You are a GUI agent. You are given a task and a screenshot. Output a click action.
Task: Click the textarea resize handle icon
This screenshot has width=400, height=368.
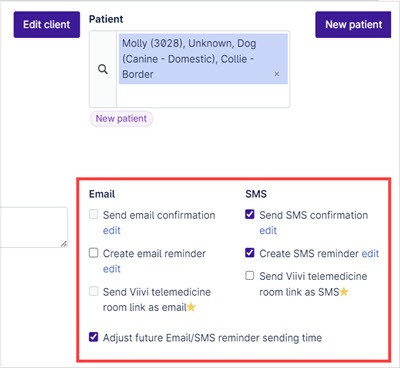click(x=64, y=244)
